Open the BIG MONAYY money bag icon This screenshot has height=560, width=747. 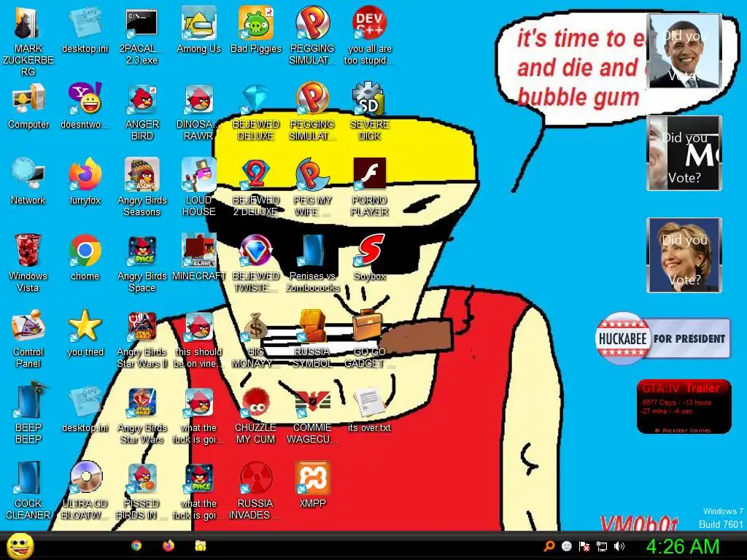tap(256, 327)
